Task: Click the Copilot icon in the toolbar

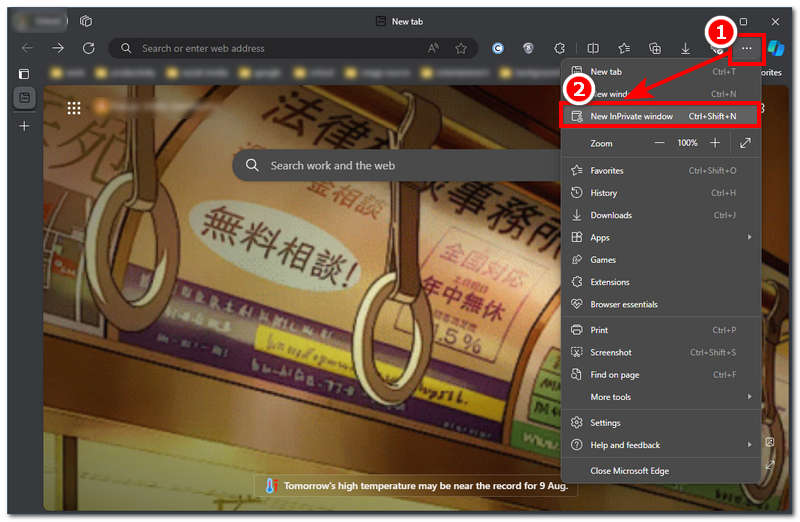Action: pos(776,48)
